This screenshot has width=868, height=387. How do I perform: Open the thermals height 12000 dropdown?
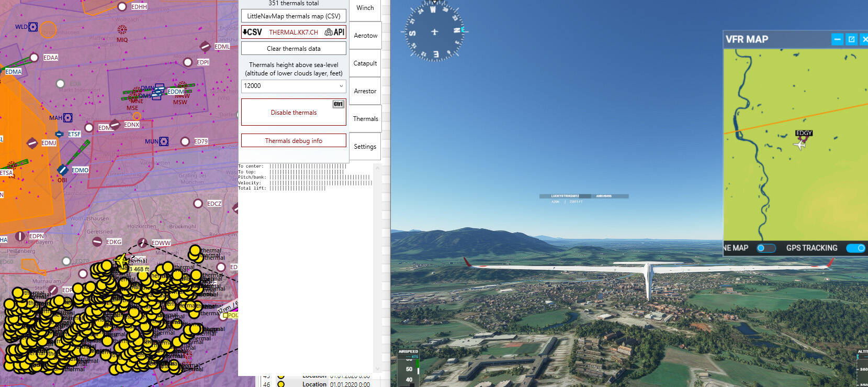(x=294, y=86)
